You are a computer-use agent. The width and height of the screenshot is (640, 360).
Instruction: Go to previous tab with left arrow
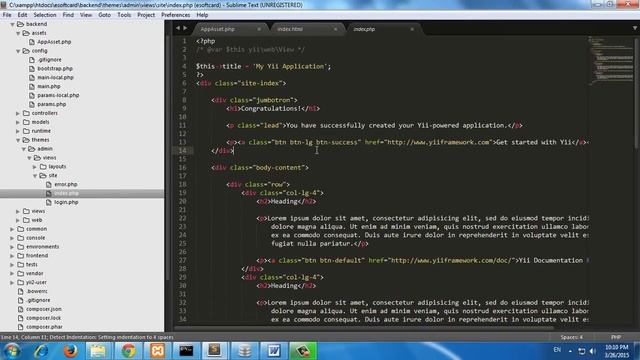click(x=178, y=28)
